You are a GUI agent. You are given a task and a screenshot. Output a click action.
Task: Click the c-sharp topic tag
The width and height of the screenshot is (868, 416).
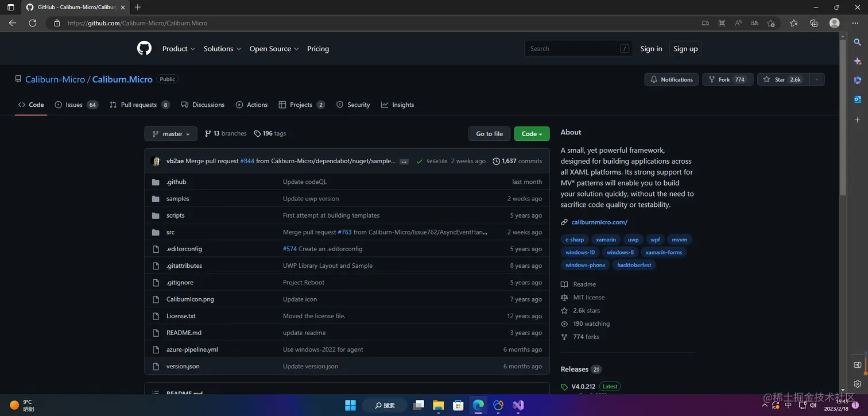coord(575,240)
